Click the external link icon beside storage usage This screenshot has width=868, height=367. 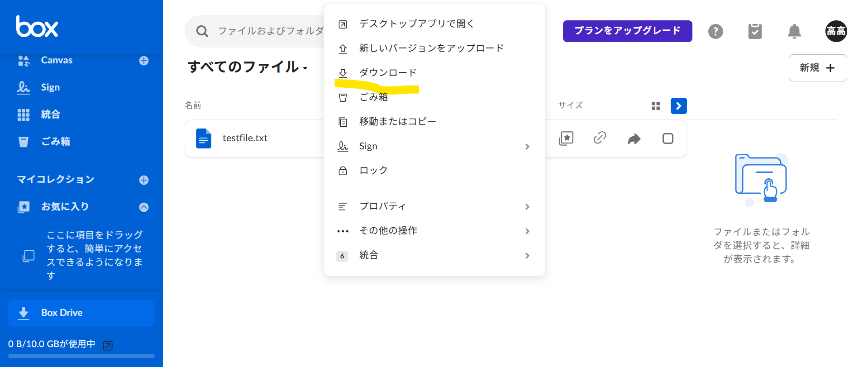(108, 346)
